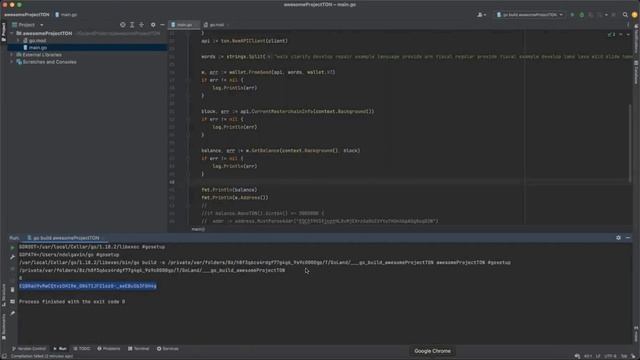Click the pin tab icon in Run panel sidebar
Image resolution: width=640 pixels, height=360 pixels.
(x=12, y=313)
